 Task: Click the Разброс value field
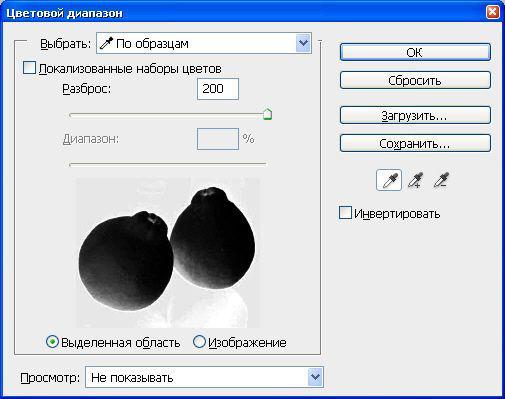point(218,89)
